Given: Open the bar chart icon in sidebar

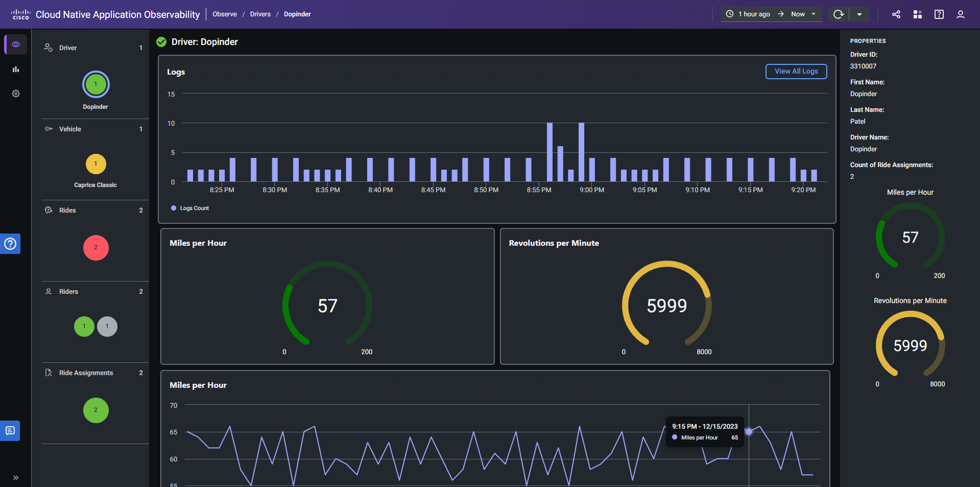Looking at the screenshot, I should tap(16, 69).
